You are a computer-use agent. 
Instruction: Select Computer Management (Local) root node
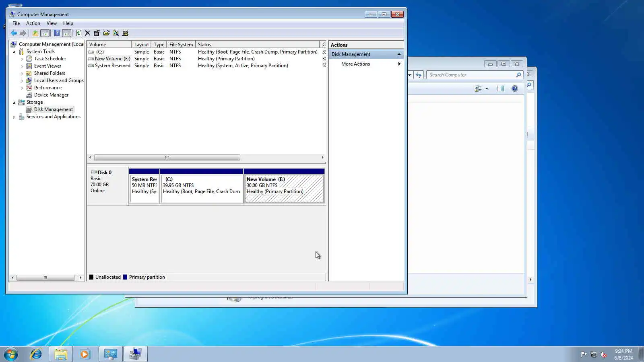click(52, 44)
